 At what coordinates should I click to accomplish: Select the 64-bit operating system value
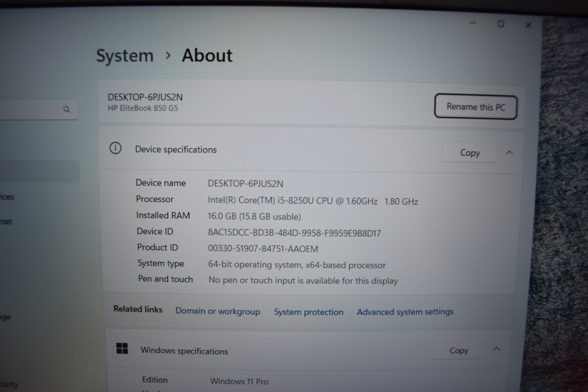pyautogui.click(x=297, y=265)
